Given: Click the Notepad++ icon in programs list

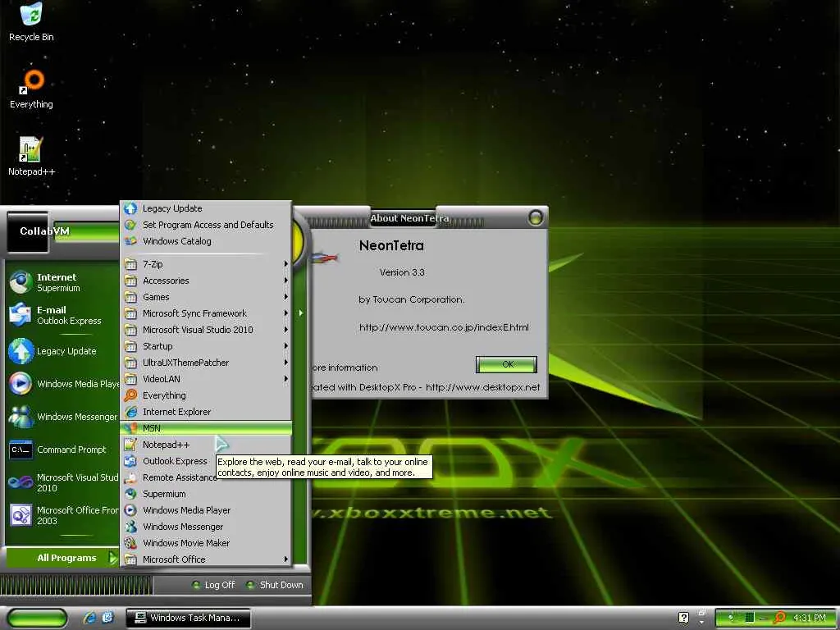Looking at the screenshot, I should (130, 445).
